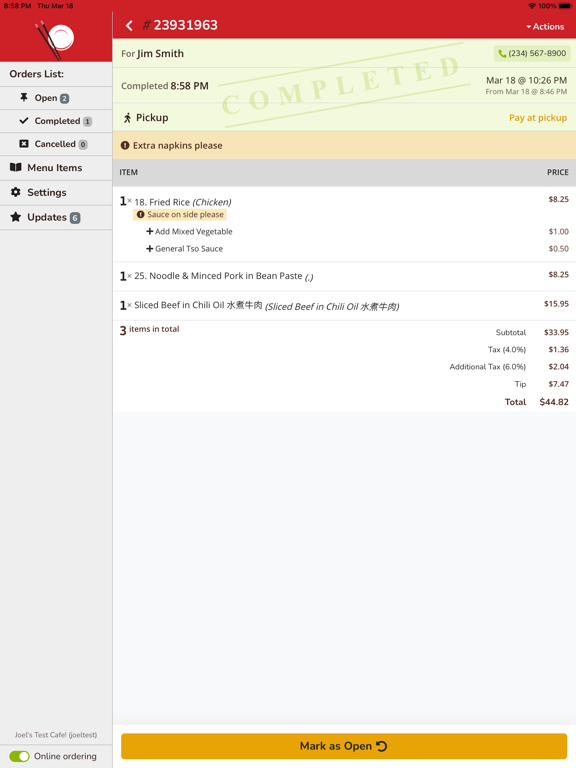The image size is (576, 768).
Task: Open the Open orders list
Action: (56, 98)
